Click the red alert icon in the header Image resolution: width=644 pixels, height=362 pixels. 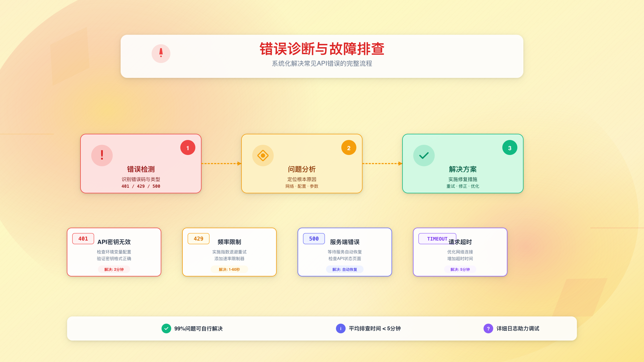[161, 53]
